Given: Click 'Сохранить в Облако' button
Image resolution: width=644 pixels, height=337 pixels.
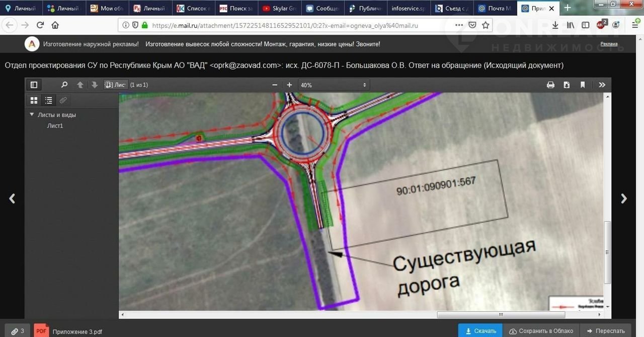Looking at the screenshot, I should [541, 331].
